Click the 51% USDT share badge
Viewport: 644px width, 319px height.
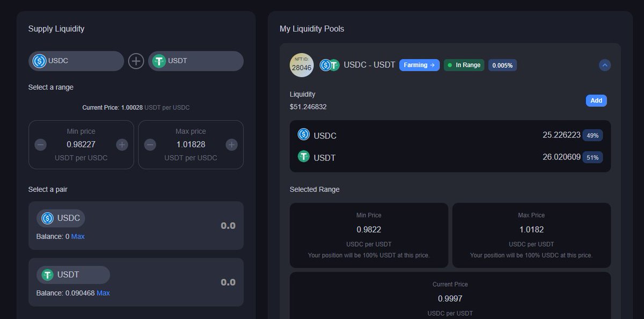[592, 158]
